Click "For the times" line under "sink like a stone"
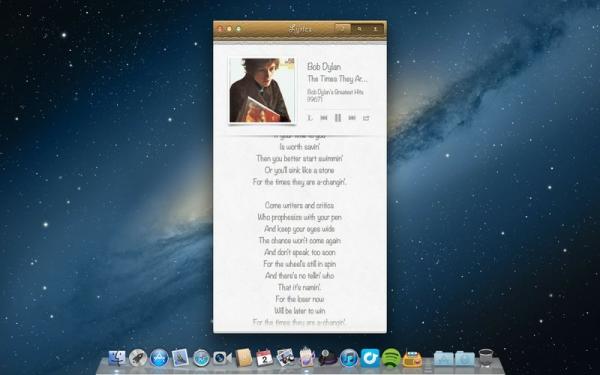Screen dimensions: 600x375 (300, 182)
